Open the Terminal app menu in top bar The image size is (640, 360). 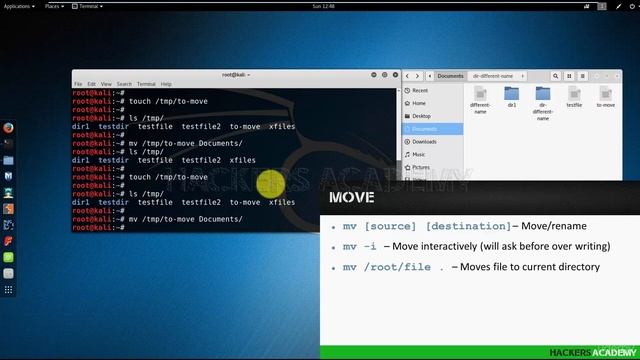pyautogui.click(x=87, y=6)
